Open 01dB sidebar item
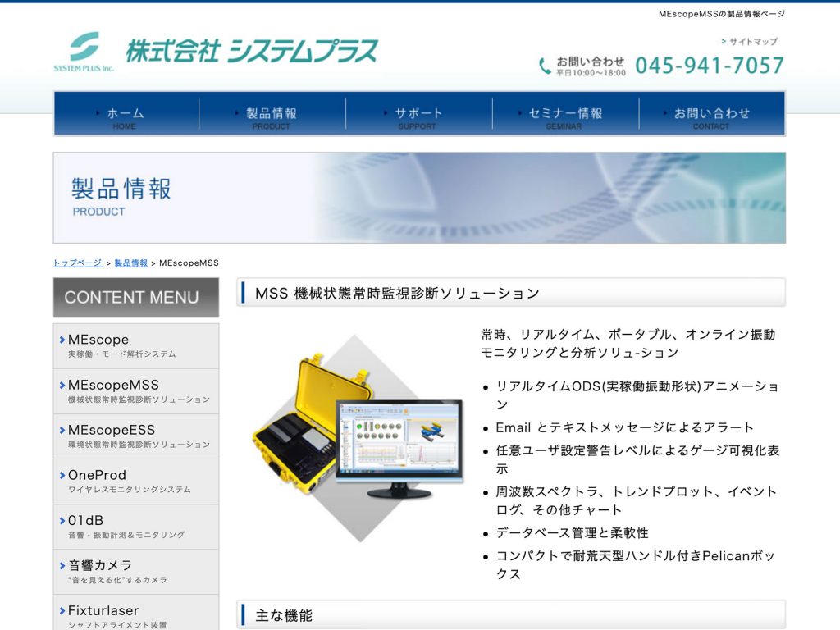This screenshot has width=840, height=630. (136, 527)
